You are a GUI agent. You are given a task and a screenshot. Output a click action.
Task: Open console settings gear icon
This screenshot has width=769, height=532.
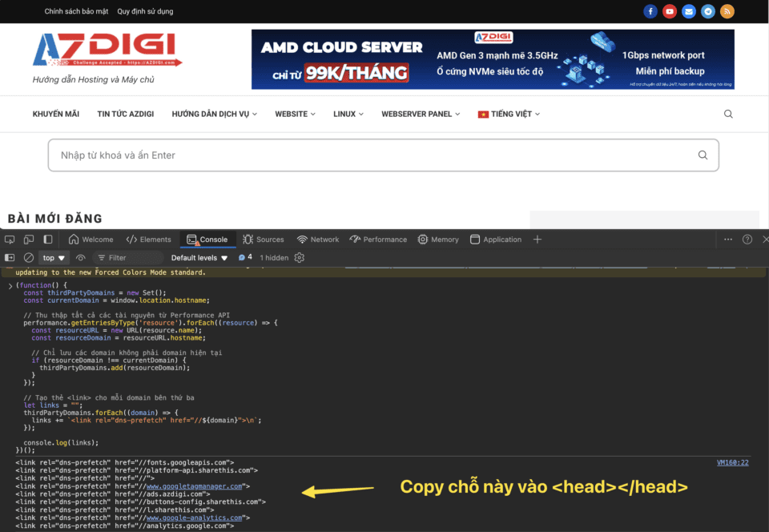click(x=300, y=258)
